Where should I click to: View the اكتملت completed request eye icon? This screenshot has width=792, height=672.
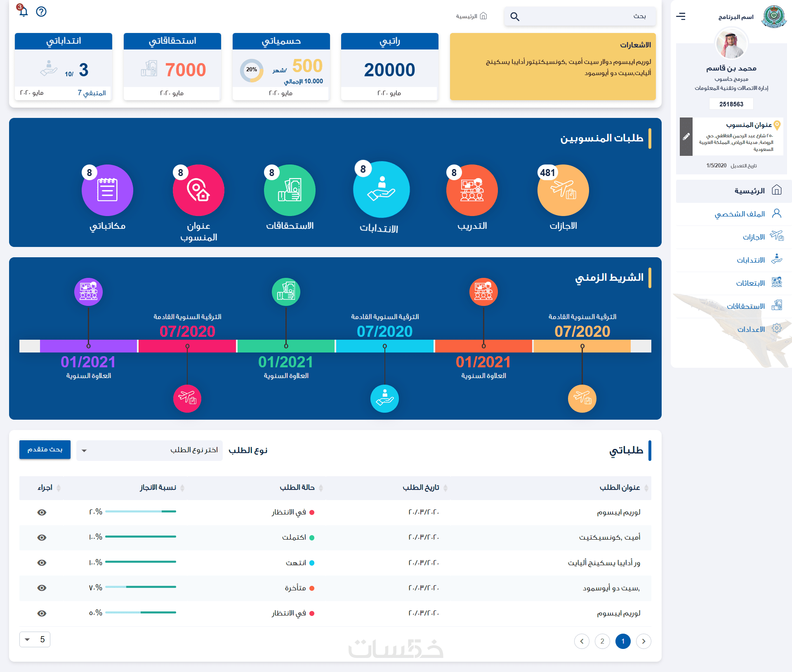click(42, 538)
